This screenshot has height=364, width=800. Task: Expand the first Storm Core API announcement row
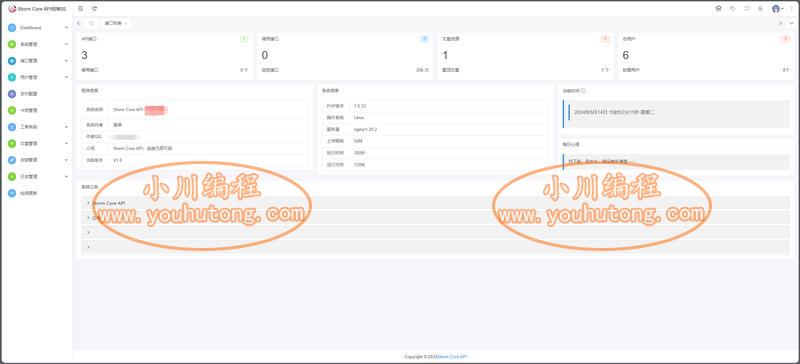click(x=435, y=203)
